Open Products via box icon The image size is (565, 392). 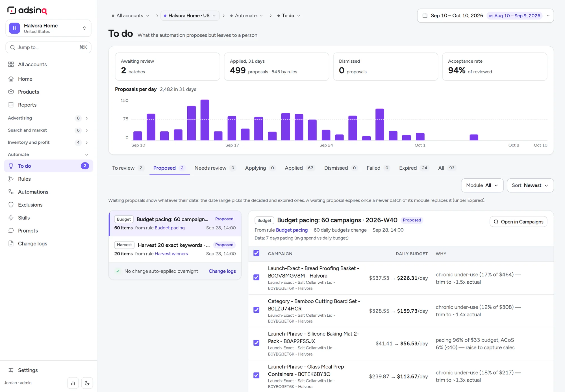pyautogui.click(x=11, y=92)
